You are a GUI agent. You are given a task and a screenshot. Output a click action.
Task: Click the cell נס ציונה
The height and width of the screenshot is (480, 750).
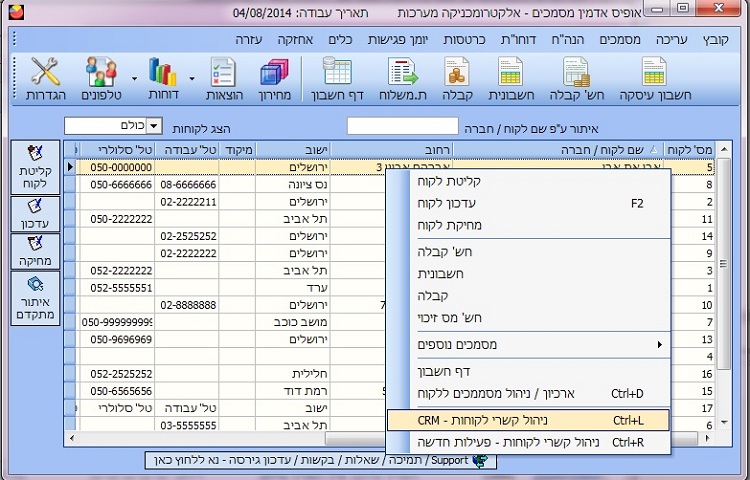293,185
